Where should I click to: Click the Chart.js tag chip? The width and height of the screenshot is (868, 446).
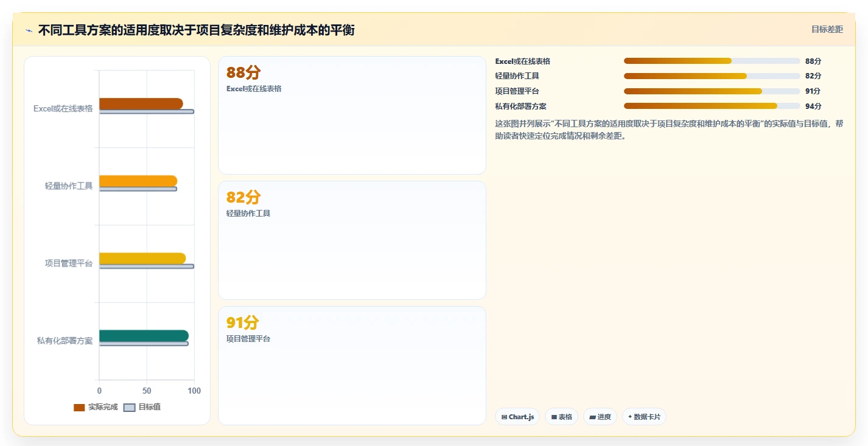[x=517, y=417]
